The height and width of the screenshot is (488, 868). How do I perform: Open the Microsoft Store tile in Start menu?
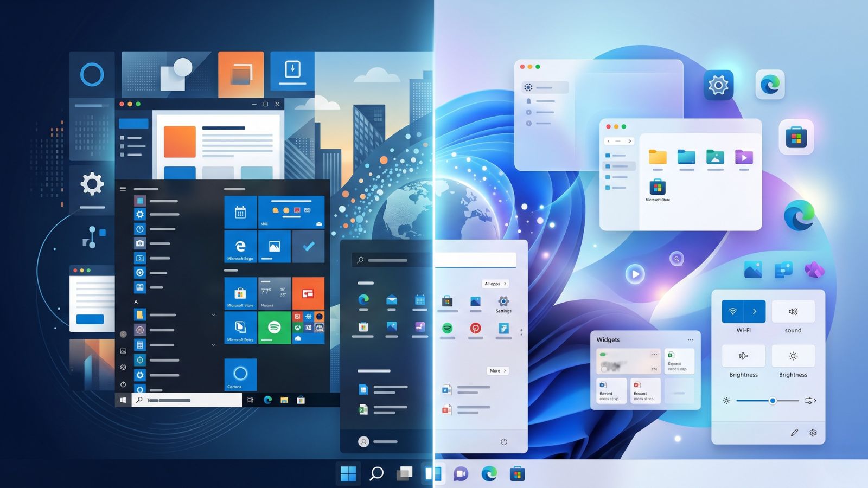pyautogui.click(x=240, y=293)
